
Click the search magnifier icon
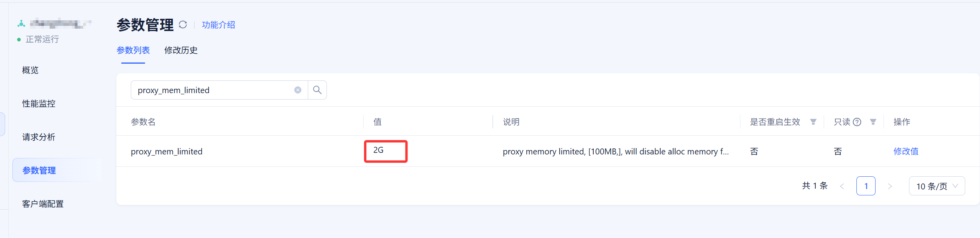point(317,90)
